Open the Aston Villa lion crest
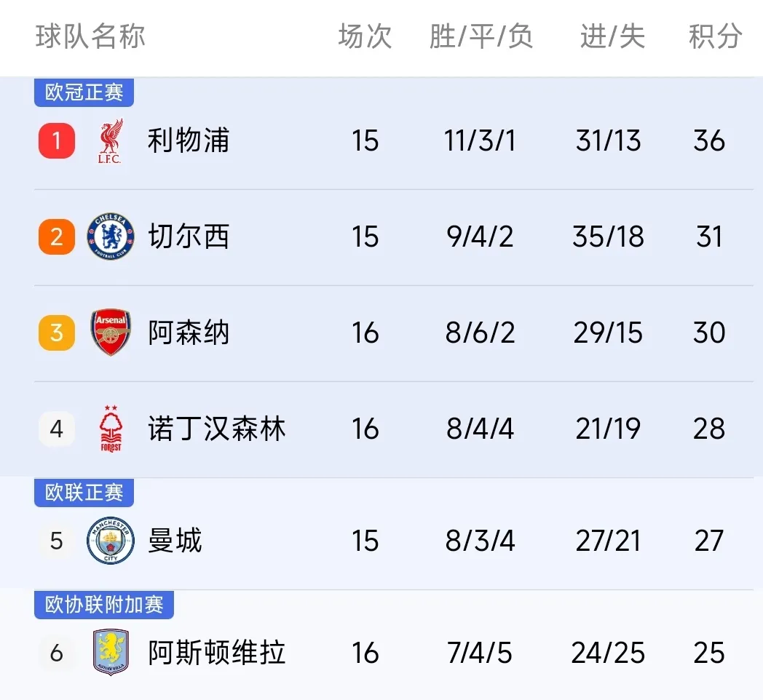Screen dimensions: 763x700 tap(111, 652)
